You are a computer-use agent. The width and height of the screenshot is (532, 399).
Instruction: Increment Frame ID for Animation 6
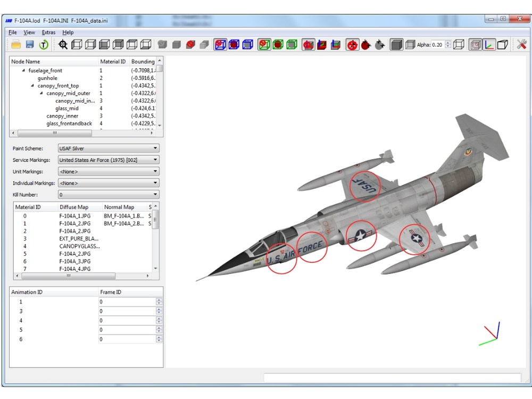159,337
